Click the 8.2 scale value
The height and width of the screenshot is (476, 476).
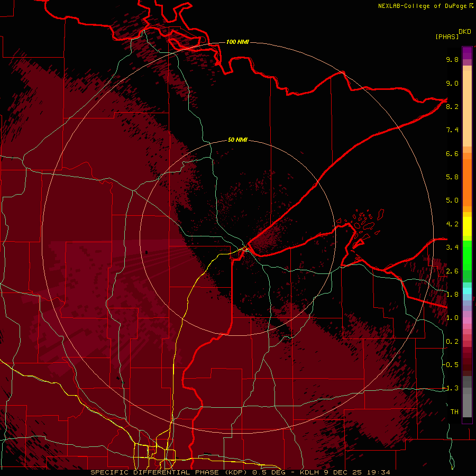click(452, 106)
